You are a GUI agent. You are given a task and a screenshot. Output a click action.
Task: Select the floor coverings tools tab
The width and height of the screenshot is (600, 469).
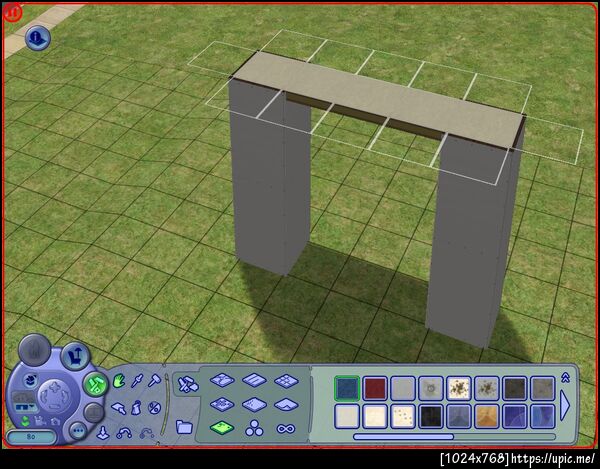187,384
